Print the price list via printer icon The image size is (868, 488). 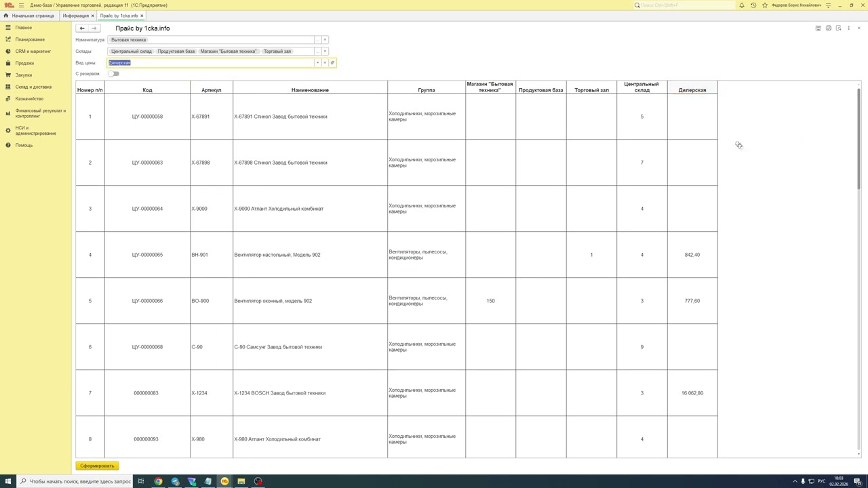point(828,28)
